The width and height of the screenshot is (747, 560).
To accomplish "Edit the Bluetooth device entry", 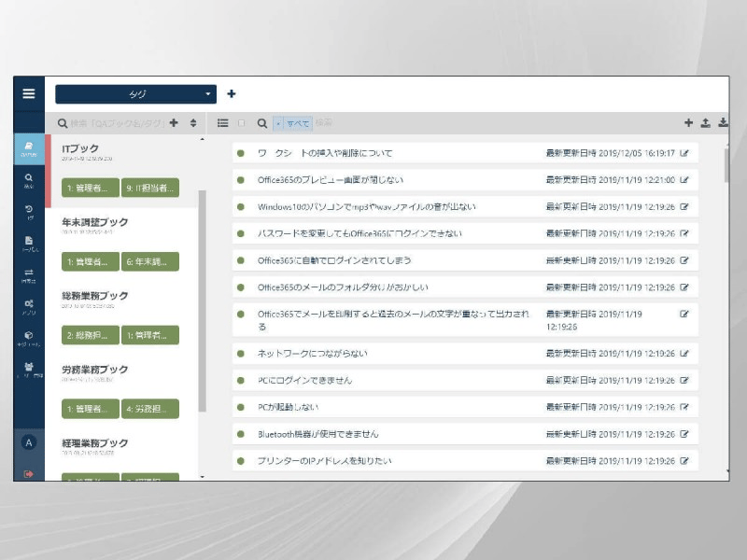I will coord(684,434).
